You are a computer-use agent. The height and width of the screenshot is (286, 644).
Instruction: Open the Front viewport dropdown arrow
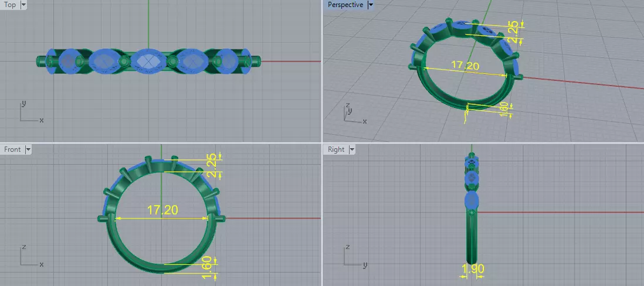28,149
